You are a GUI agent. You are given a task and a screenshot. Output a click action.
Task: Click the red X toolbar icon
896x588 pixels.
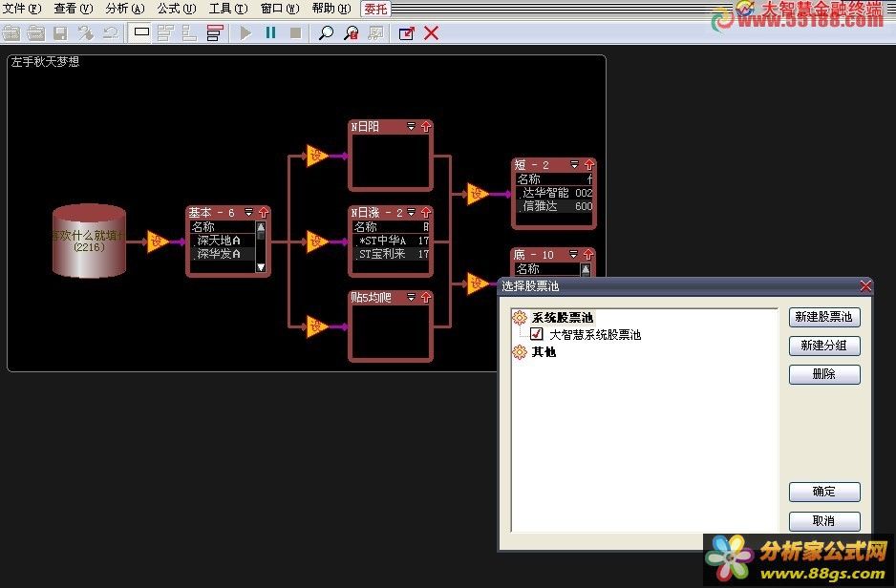click(x=432, y=33)
